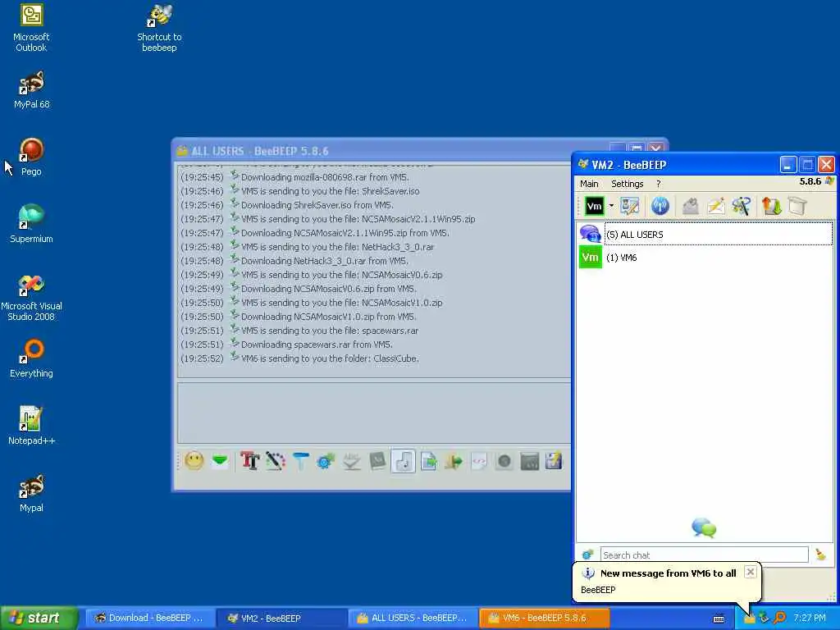Click the line 'VM6 is sending to you the folder: ClassiCube.'

[330, 358]
